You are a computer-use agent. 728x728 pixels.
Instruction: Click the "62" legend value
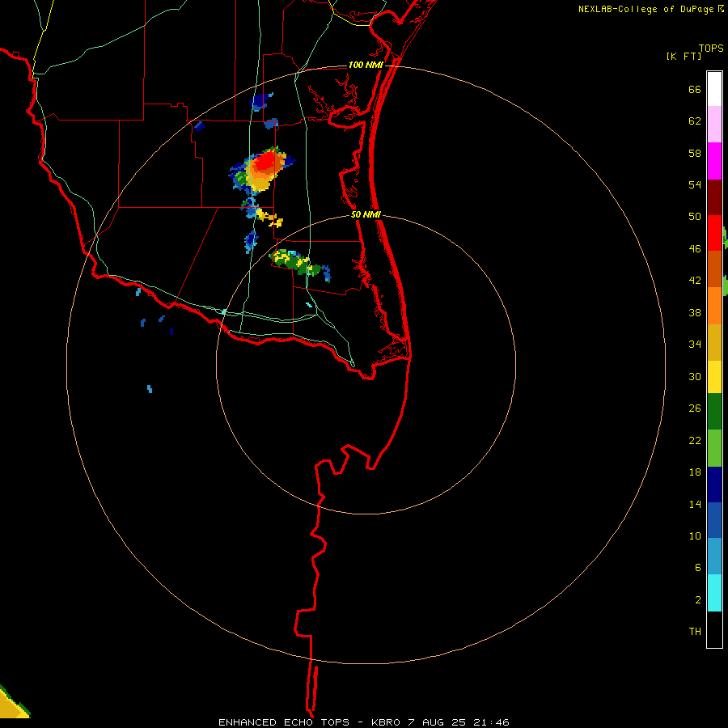pos(695,121)
